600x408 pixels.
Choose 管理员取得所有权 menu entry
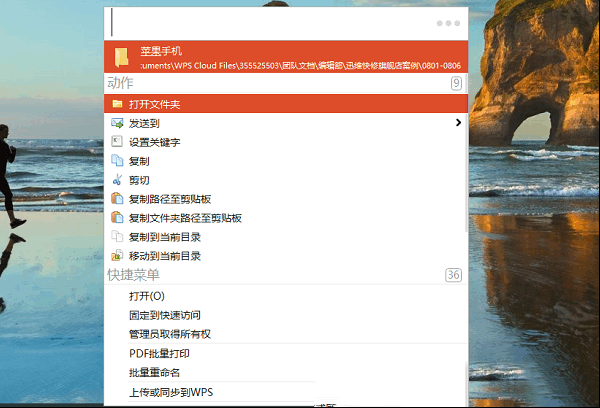pyautogui.click(x=172, y=334)
